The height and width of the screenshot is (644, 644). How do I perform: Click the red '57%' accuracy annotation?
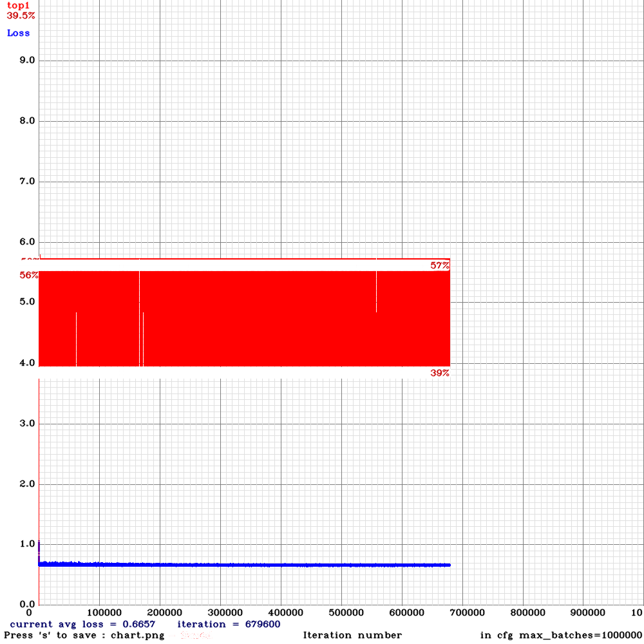[x=440, y=266]
